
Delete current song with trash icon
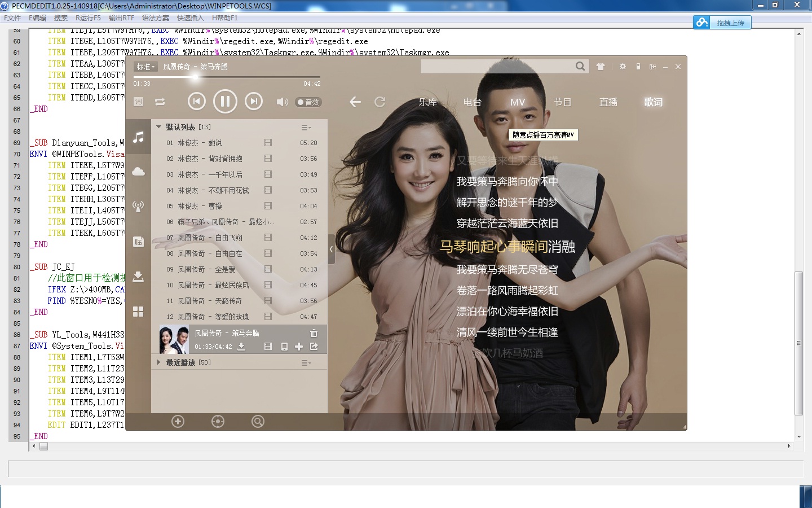[x=314, y=333]
